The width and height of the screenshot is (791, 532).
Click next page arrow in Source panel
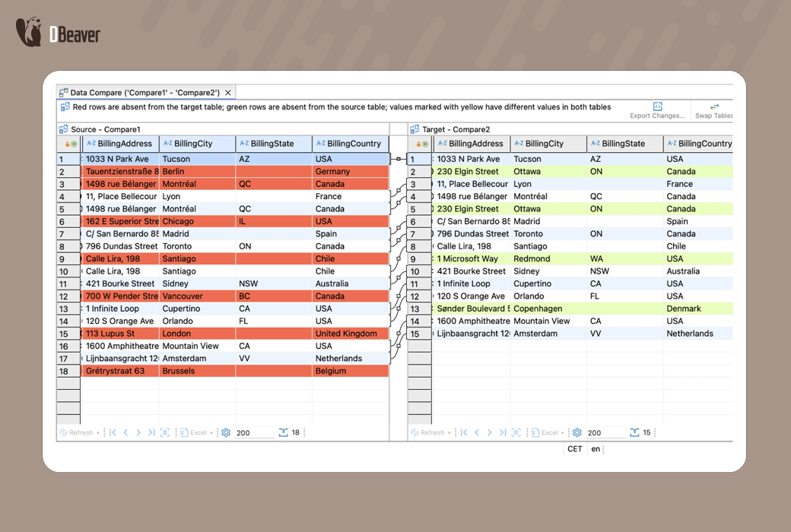point(138,432)
